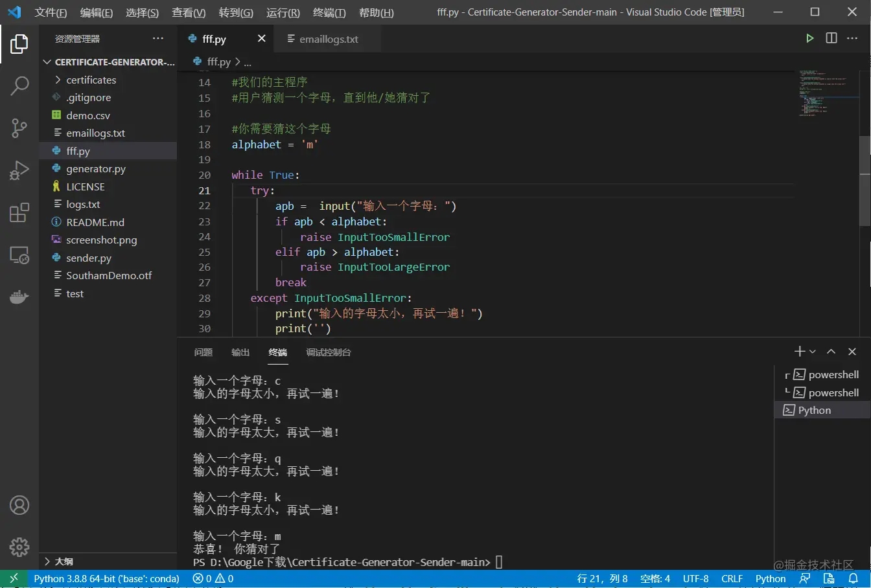Expand the 大纲 outline section

click(64, 561)
